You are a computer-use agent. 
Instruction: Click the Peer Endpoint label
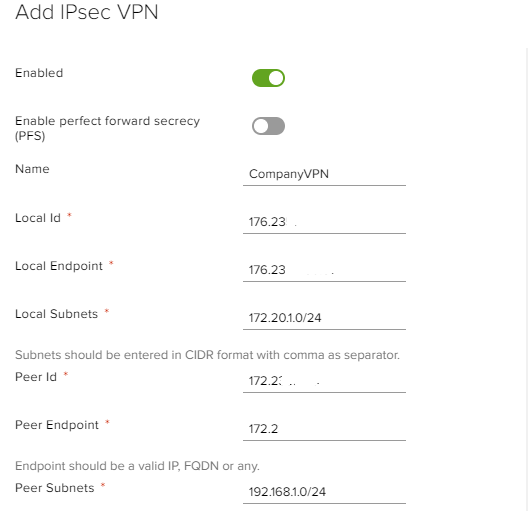pyautogui.click(x=57, y=425)
